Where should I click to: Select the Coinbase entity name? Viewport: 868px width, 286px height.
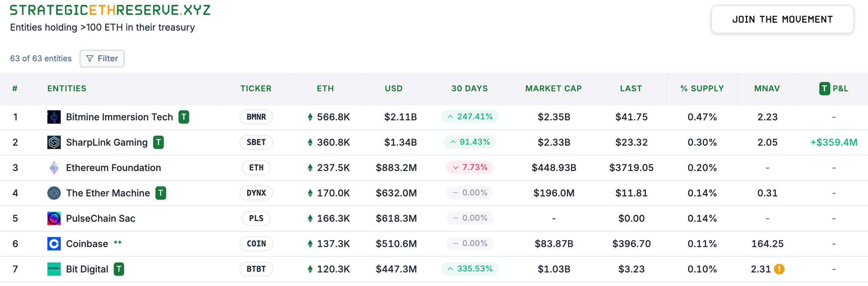click(x=87, y=244)
